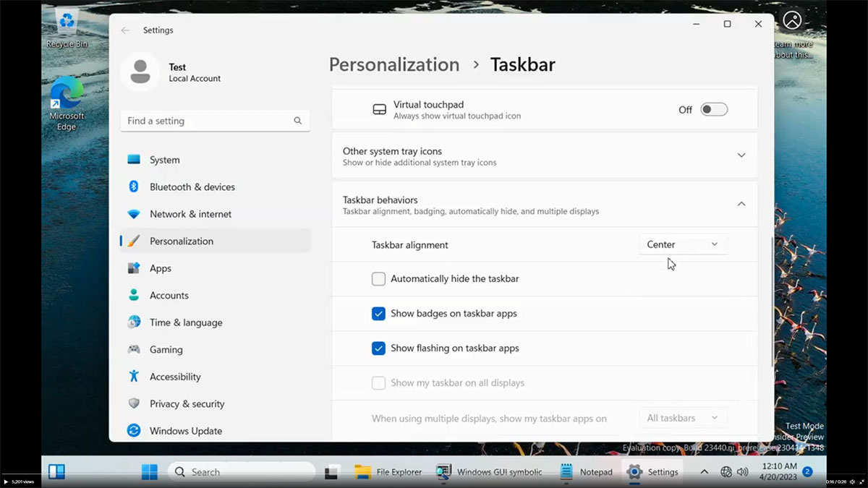Turn on the Virtual touchpad switch
This screenshot has width=868, height=488.
(713, 110)
